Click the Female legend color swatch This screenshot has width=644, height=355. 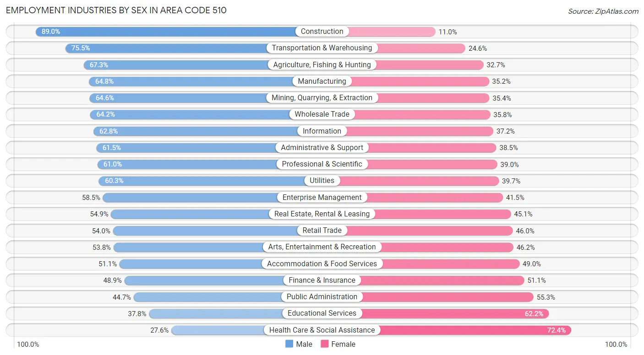point(325,344)
